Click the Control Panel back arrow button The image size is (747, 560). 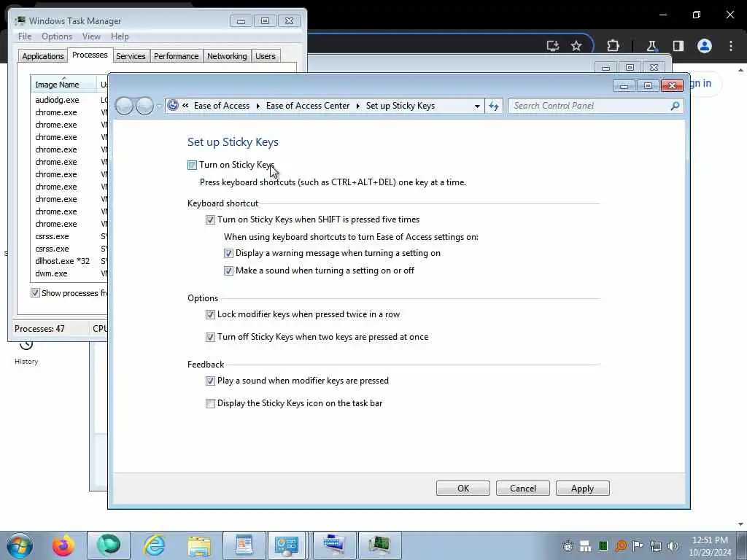click(124, 106)
